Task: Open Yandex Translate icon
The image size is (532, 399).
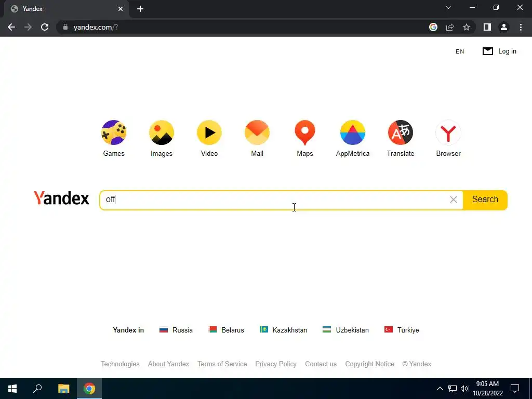Action: point(401,132)
